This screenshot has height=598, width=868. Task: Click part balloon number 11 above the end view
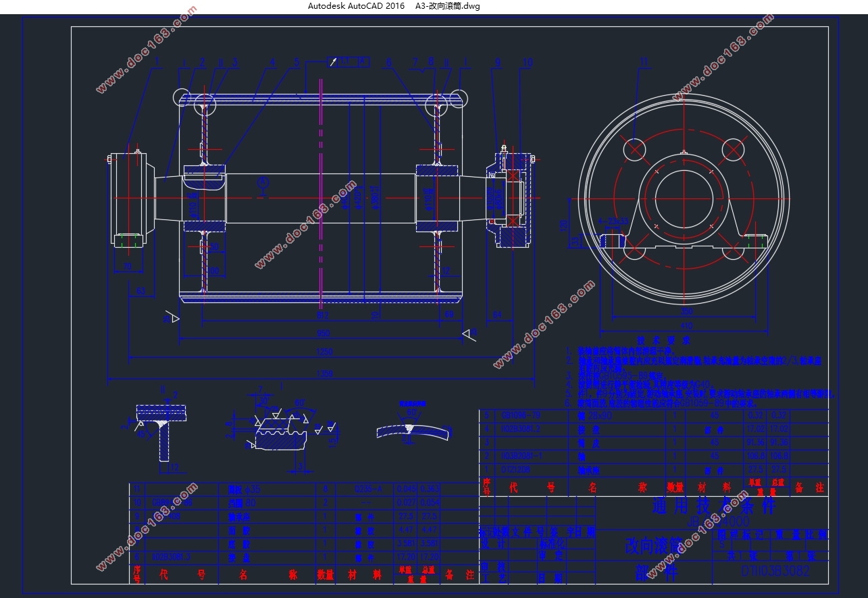coord(644,62)
